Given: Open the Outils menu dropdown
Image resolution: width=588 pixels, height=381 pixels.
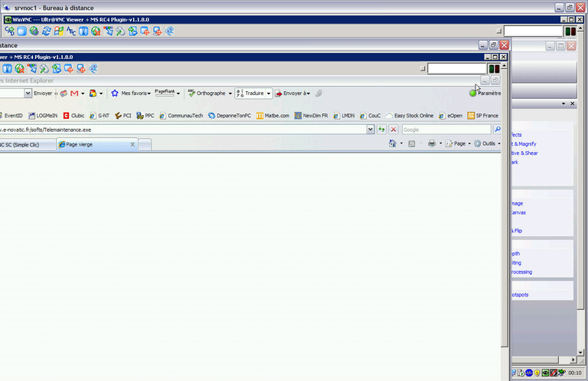Looking at the screenshot, I should click(487, 143).
